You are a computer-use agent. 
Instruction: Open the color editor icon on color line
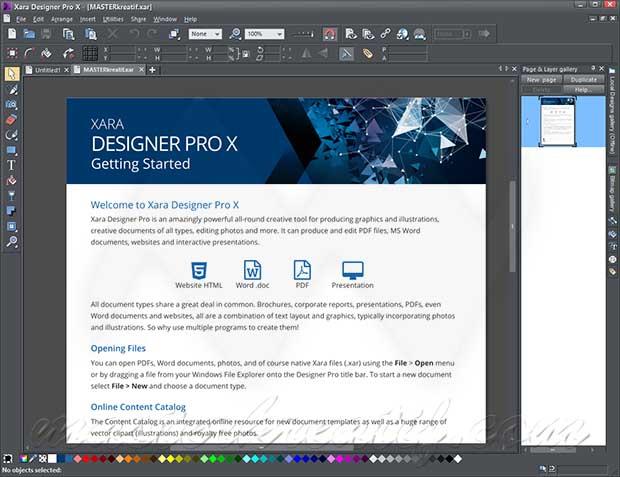24,459
